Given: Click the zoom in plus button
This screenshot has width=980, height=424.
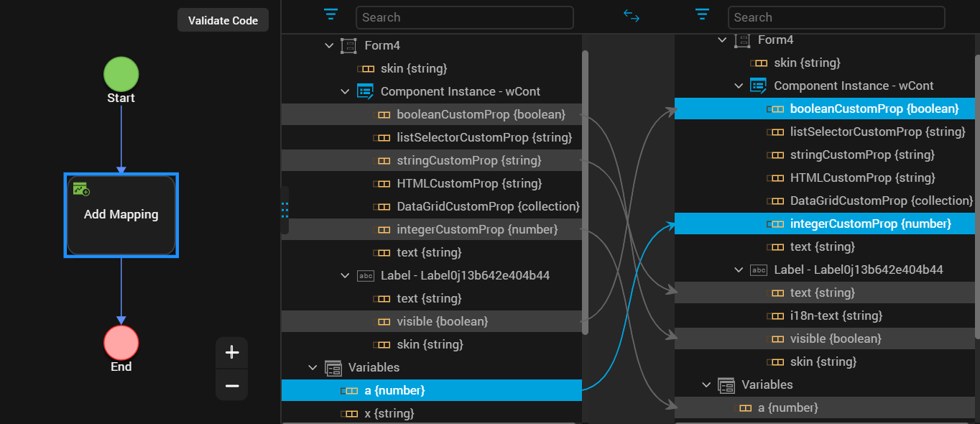Looking at the screenshot, I should tap(231, 352).
